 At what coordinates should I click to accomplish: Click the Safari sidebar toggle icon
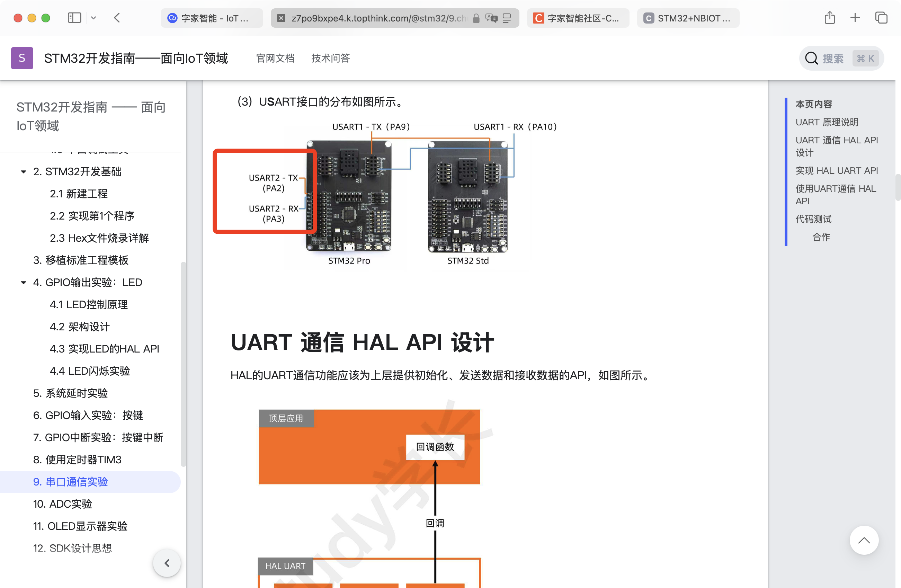click(74, 18)
